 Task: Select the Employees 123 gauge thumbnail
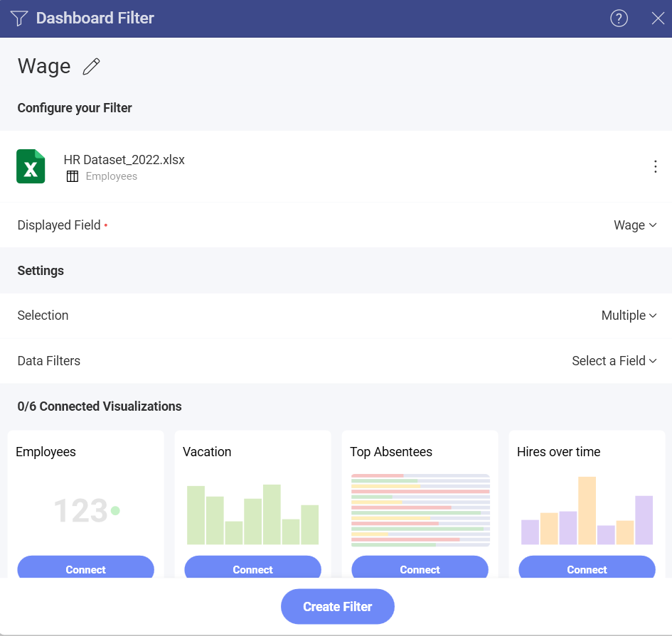click(87, 510)
